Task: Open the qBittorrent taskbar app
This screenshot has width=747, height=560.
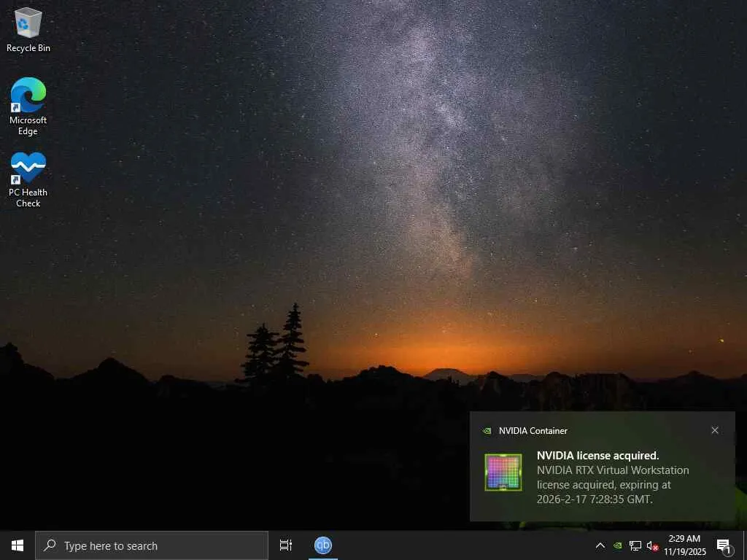Action: [323, 545]
